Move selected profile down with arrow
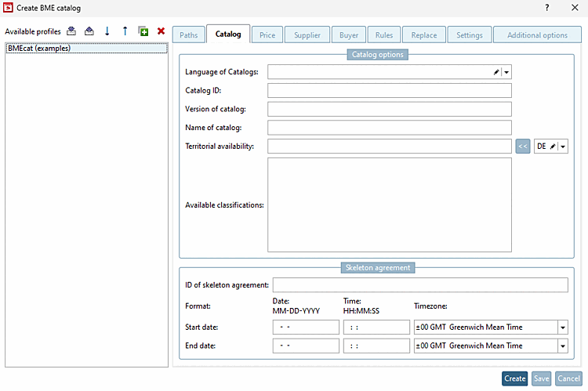The image size is (588, 391). 107,31
